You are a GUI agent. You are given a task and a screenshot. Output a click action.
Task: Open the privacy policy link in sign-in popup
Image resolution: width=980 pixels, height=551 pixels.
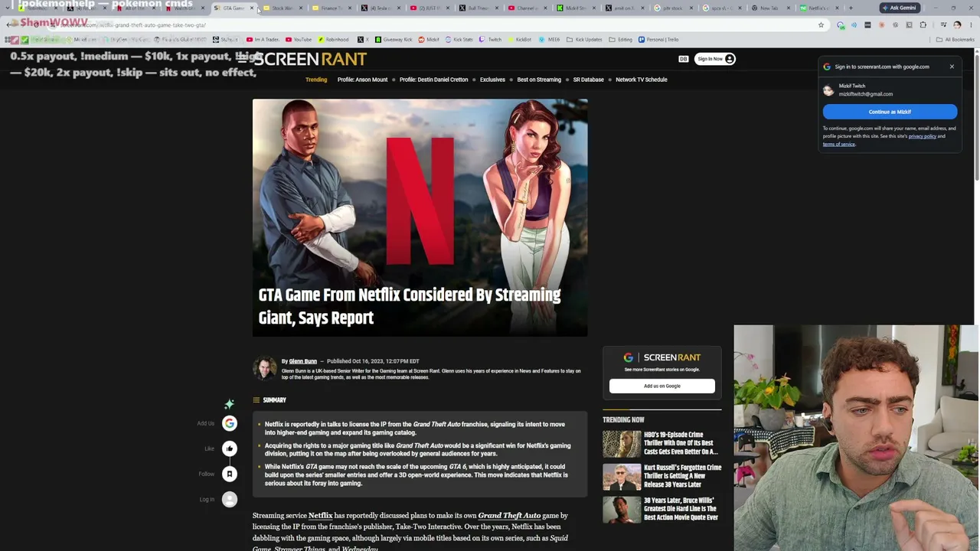click(922, 136)
